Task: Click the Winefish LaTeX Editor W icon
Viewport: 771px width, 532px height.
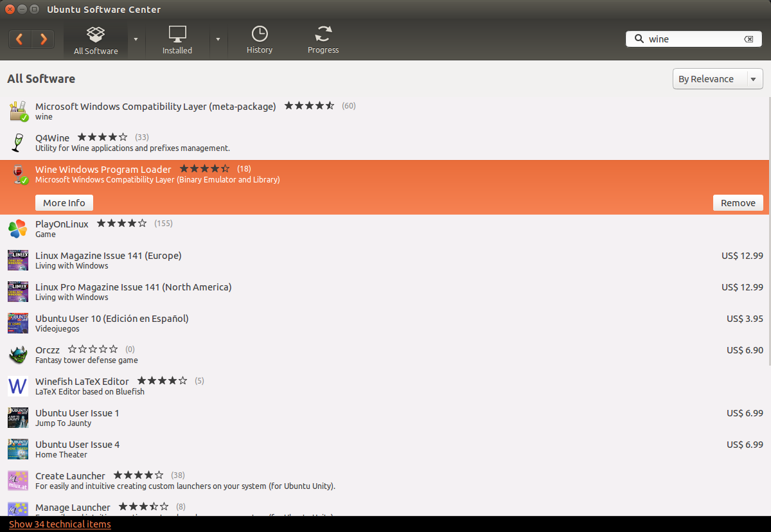Action: (x=18, y=386)
